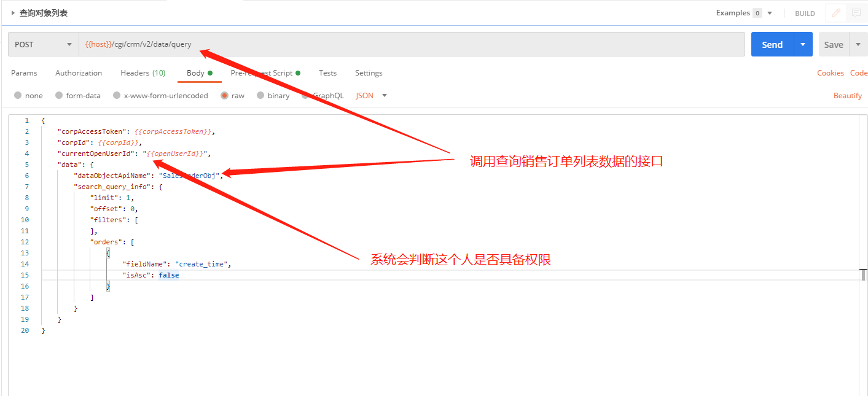Click the "offset": 0 line in editor
Viewport: 868px width, 396px height.
point(114,209)
